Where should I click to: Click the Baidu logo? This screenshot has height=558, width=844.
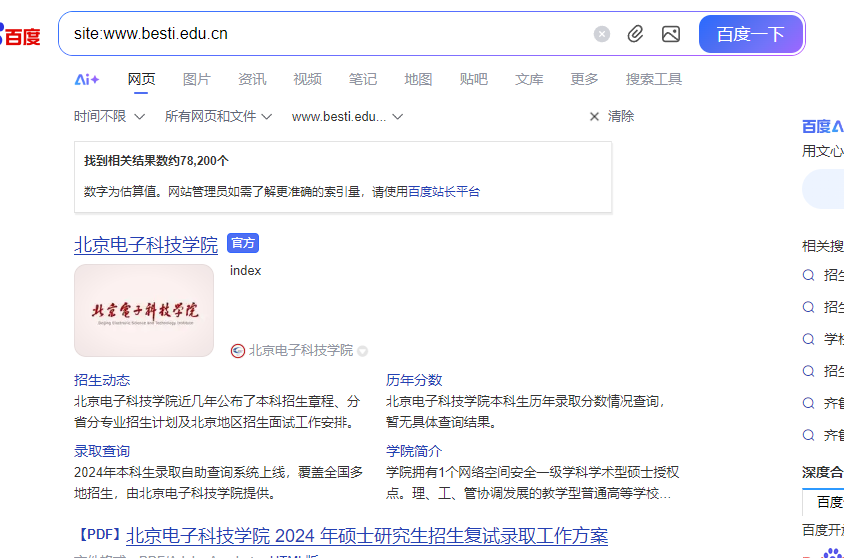[20, 35]
